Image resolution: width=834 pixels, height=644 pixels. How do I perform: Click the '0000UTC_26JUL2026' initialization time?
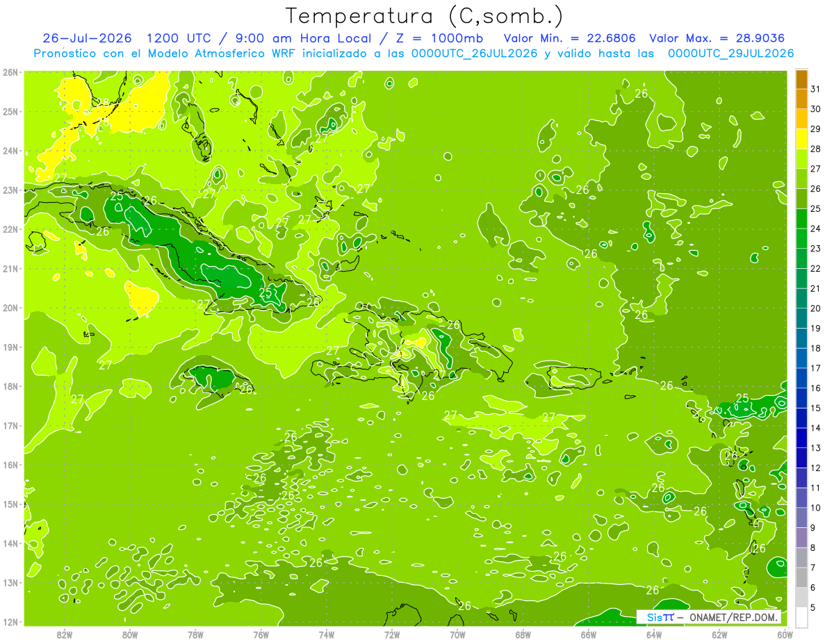point(474,53)
